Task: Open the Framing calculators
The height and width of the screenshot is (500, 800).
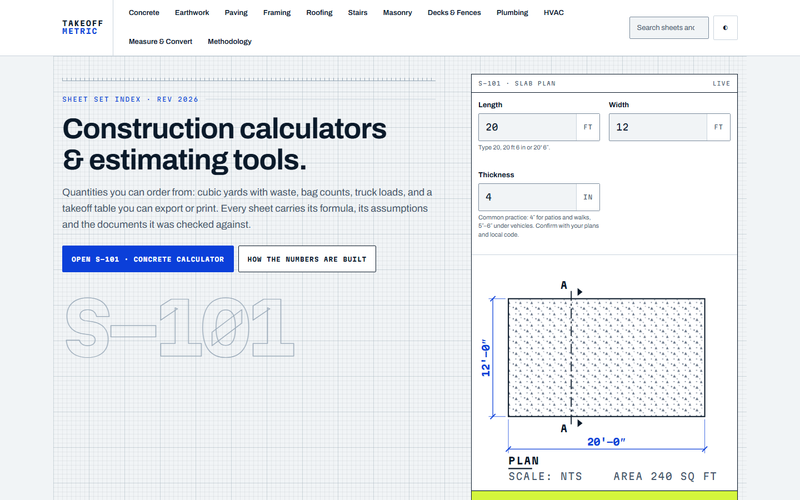Action: coord(277,13)
